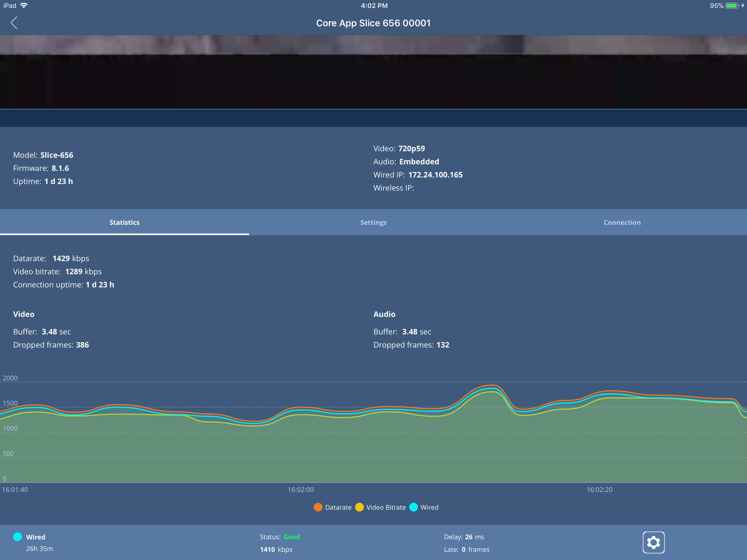Tap the cyan Wired connection indicator dot
This screenshot has height=560, width=747.
[x=17, y=537]
